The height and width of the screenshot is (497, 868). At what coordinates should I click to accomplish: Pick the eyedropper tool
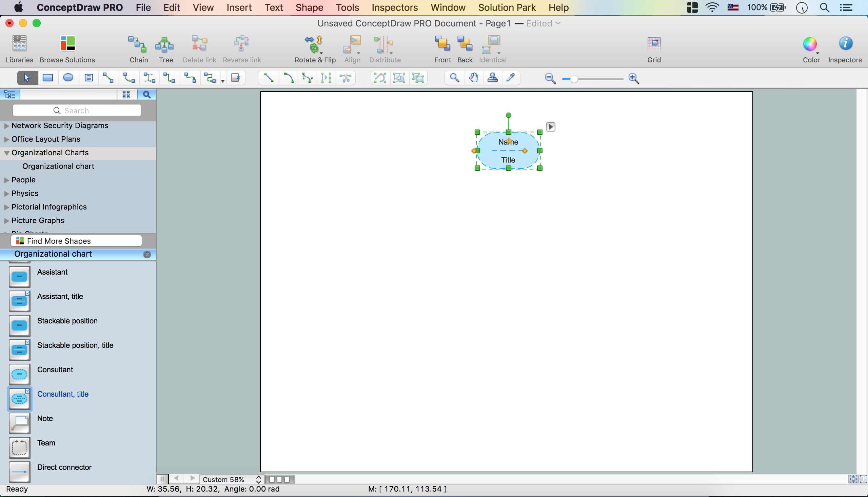pyautogui.click(x=511, y=78)
